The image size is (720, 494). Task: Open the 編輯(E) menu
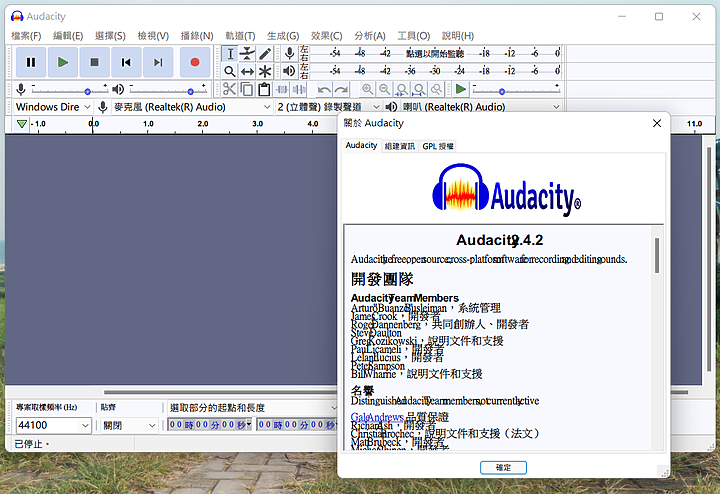click(68, 35)
